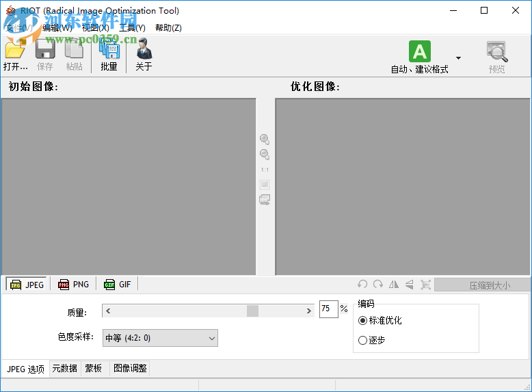Click the green A auto suggest format icon
This screenshot has width=532, height=392.
tap(420, 51)
